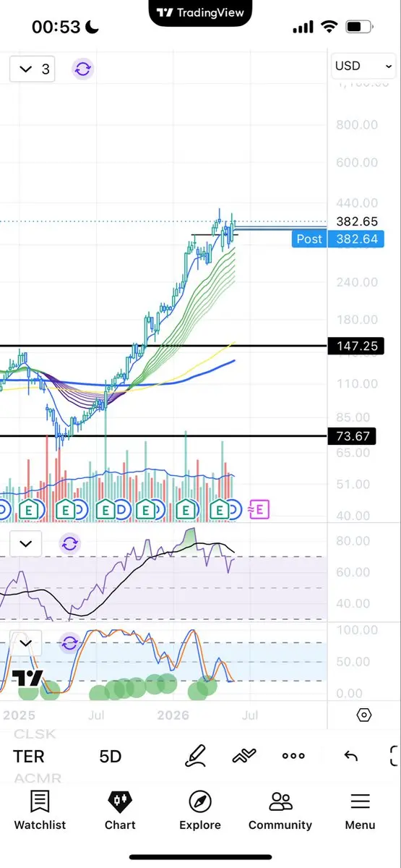
Task: Change the 5D chart interval
Action: click(x=111, y=757)
